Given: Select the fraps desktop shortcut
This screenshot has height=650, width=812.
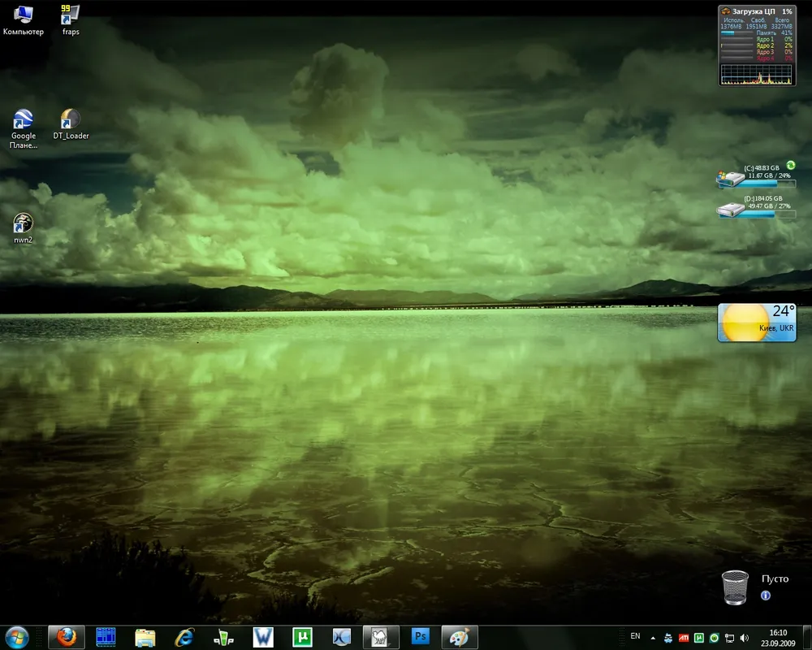Looking at the screenshot, I should pyautogui.click(x=71, y=15).
